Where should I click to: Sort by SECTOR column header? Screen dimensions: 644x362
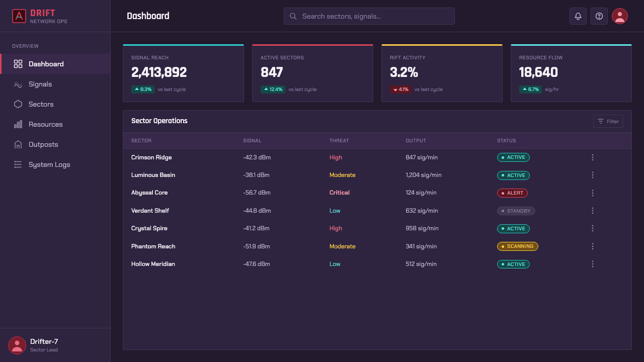coord(141,141)
